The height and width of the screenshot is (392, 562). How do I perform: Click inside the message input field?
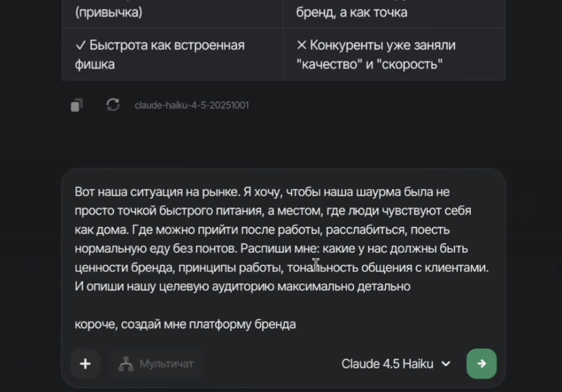pyautogui.click(x=281, y=257)
